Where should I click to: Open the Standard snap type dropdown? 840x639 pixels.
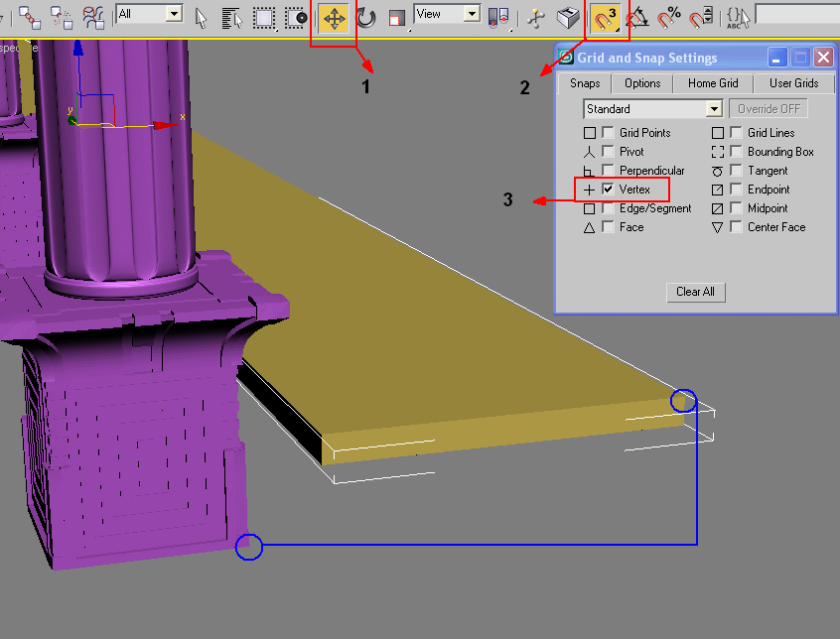click(713, 109)
